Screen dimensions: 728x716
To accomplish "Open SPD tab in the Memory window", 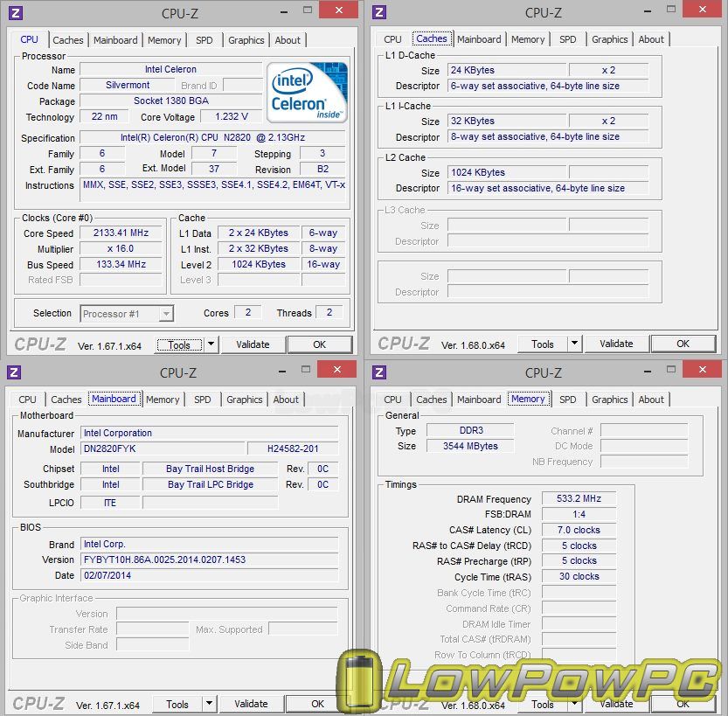I will [568, 400].
